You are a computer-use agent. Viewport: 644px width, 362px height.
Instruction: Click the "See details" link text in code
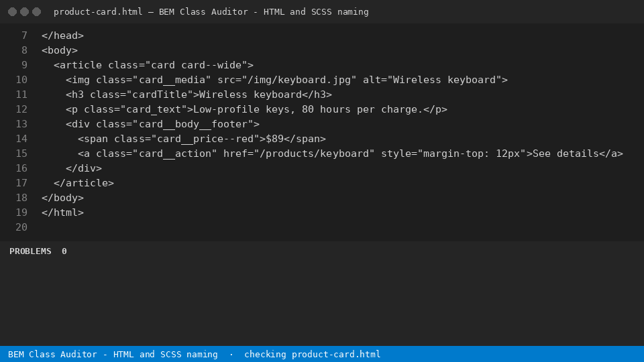(x=566, y=154)
